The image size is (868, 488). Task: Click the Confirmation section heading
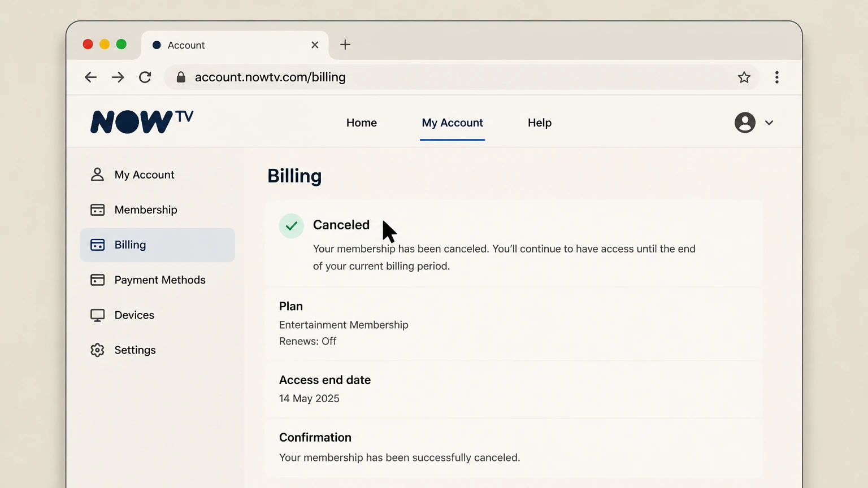pyautogui.click(x=315, y=437)
